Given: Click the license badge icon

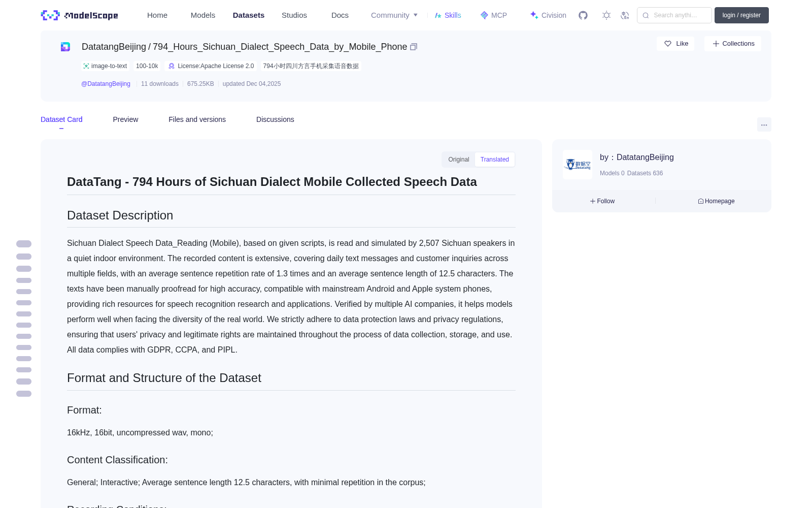Looking at the screenshot, I should (172, 66).
